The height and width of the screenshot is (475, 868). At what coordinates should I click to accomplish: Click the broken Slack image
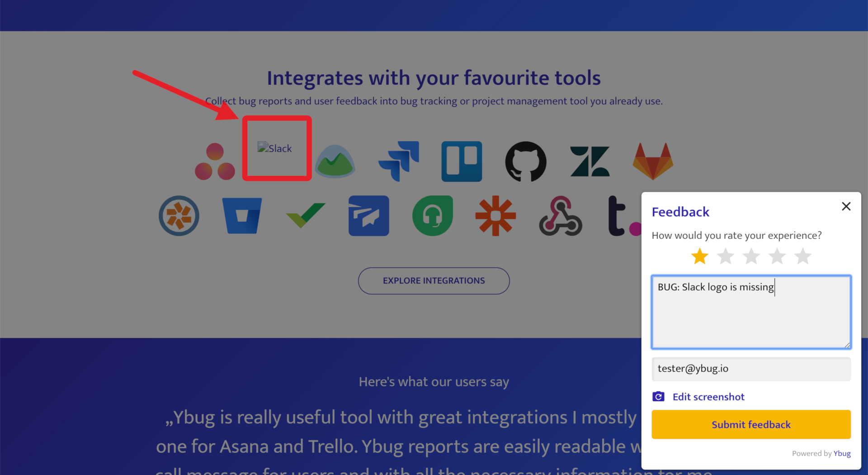coord(275,148)
